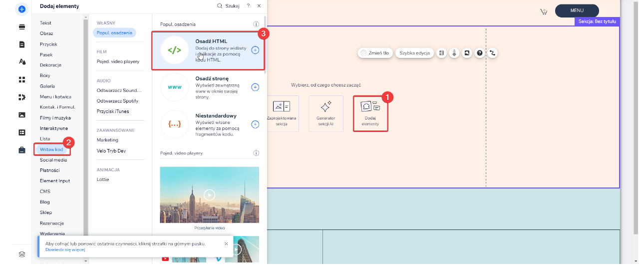The height and width of the screenshot is (270, 644).
Task: Click the info icon next to Pojed. video playery heading
Action: 256,153
